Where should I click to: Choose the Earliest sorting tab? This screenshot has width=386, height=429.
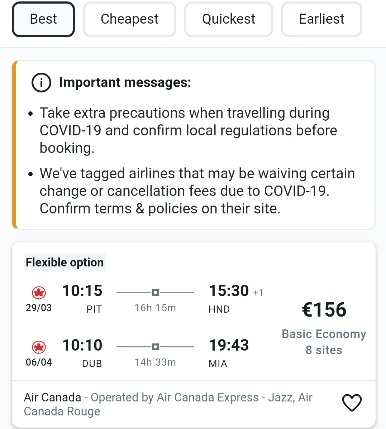coord(322,19)
